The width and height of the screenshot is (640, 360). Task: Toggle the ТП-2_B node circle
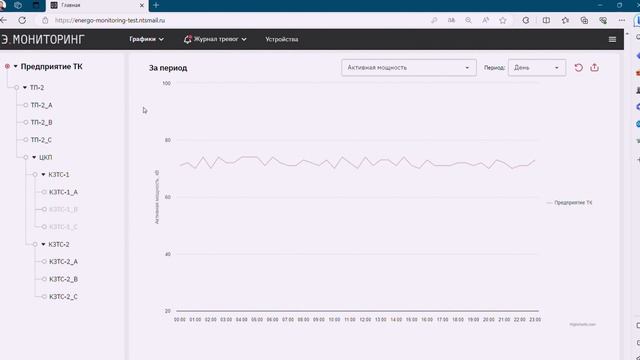click(26, 122)
